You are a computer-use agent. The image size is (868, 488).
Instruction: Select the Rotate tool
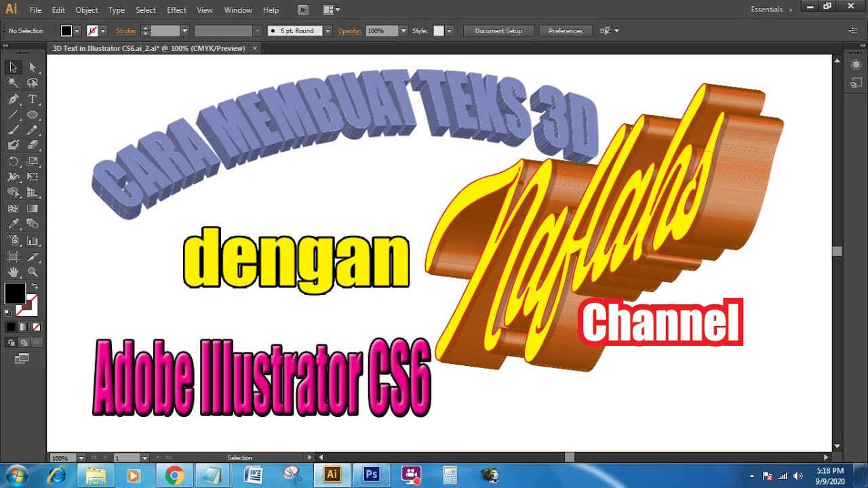(13, 161)
